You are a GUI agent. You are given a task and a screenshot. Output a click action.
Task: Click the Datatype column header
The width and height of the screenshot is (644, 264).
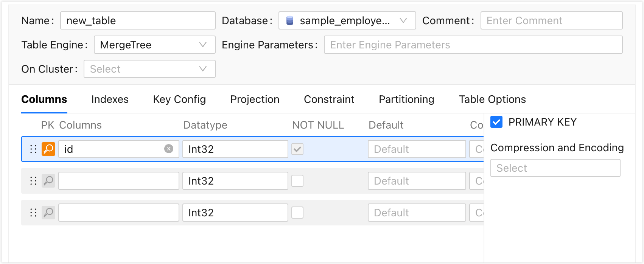tap(205, 125)
